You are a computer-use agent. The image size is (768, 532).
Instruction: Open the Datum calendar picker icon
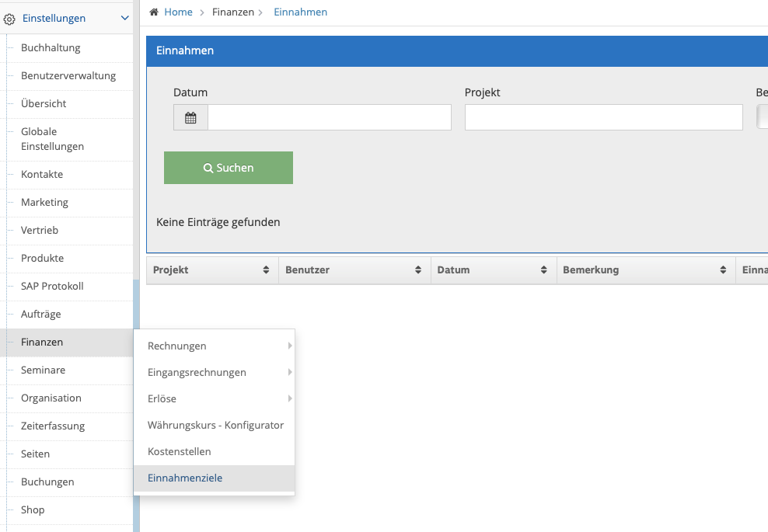190,117
